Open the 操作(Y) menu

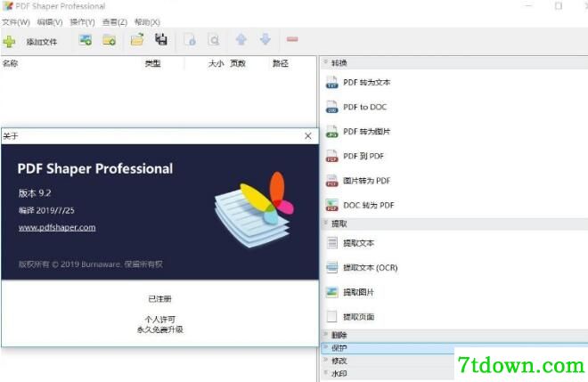82,22
